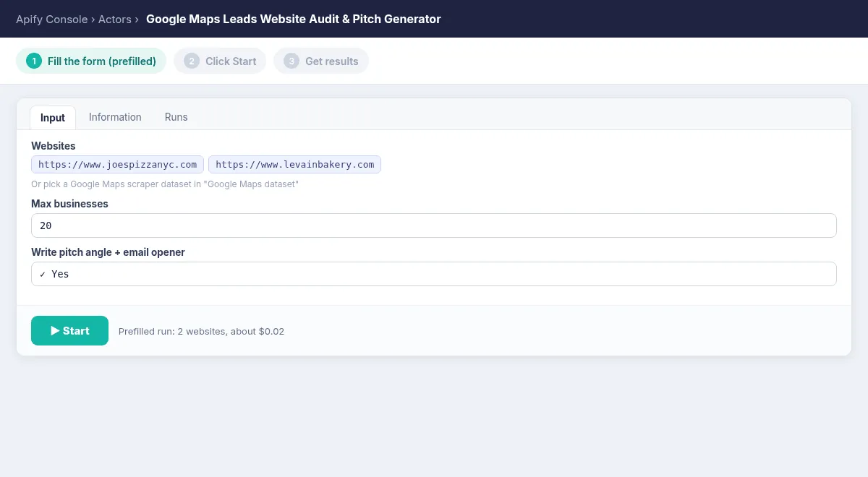Image resolution: width=868 pixels, height=477 pixels.
Task: Open the Information tab
Action: pos(115,117)
